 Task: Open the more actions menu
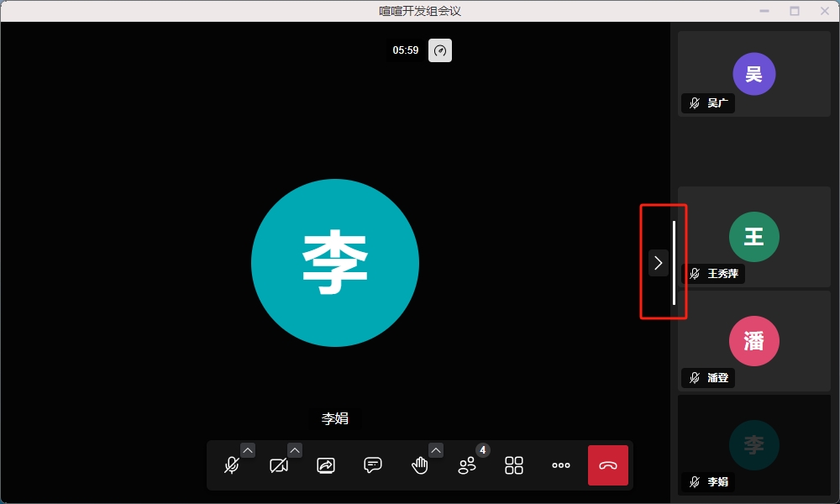pos(561,465)
